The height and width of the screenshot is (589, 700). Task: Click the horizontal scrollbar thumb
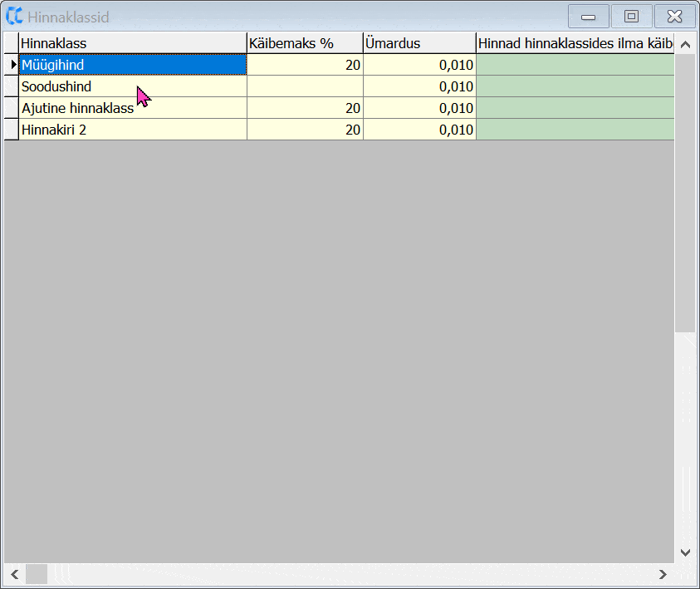(x=37, y=574)
